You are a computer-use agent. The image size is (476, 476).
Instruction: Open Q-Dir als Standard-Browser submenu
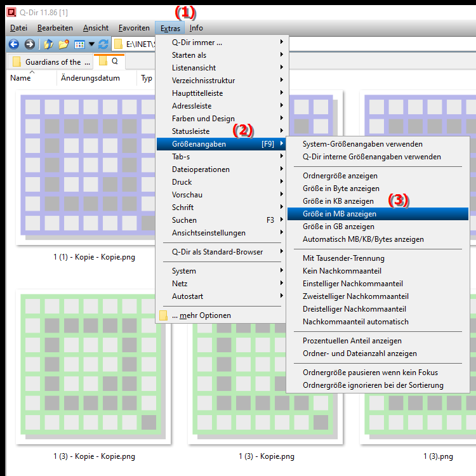[221, 252]
